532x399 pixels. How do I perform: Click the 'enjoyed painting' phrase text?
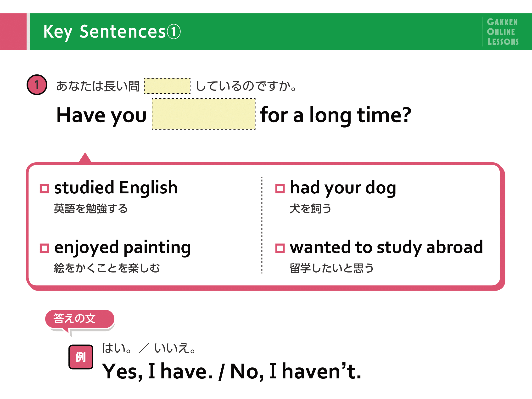pos(123,248)
